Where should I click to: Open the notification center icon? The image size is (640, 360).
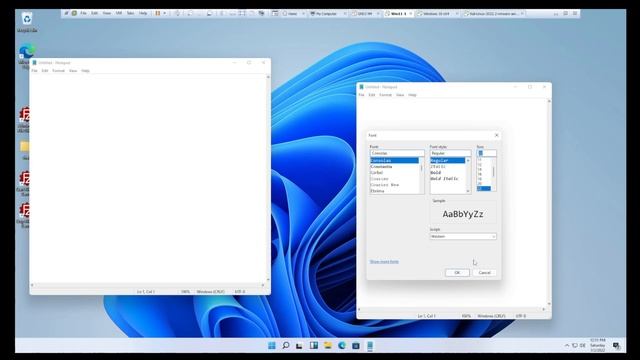coord(616,346)
